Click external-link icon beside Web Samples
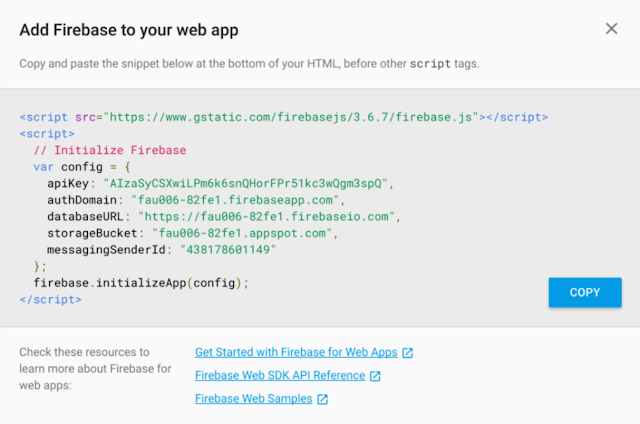 pyautogui.click(x=322, y=399)
